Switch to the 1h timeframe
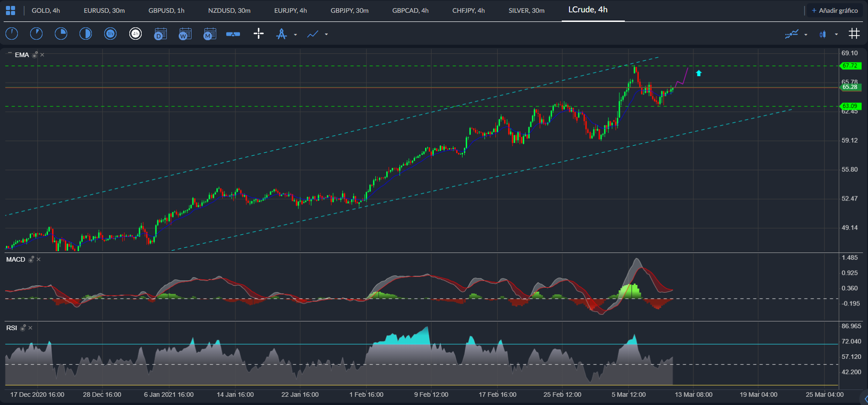Screen dimensions: 868x405 pyautogui.click(x=110, y=34)
